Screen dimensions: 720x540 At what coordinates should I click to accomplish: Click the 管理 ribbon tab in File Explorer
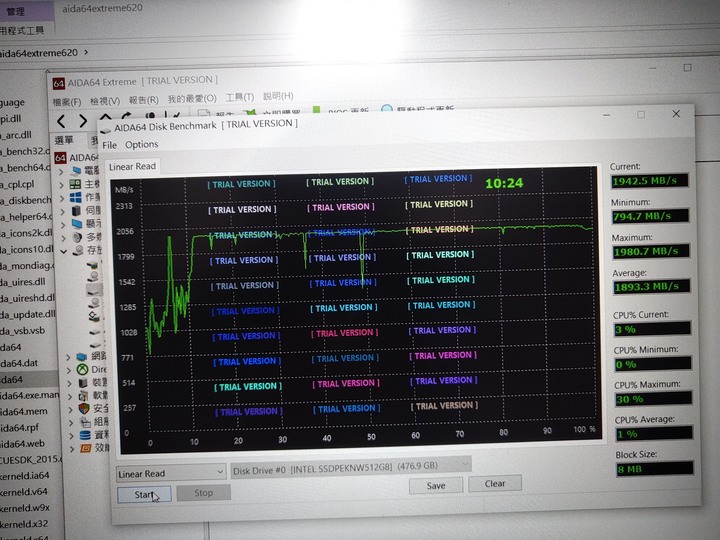16,11
